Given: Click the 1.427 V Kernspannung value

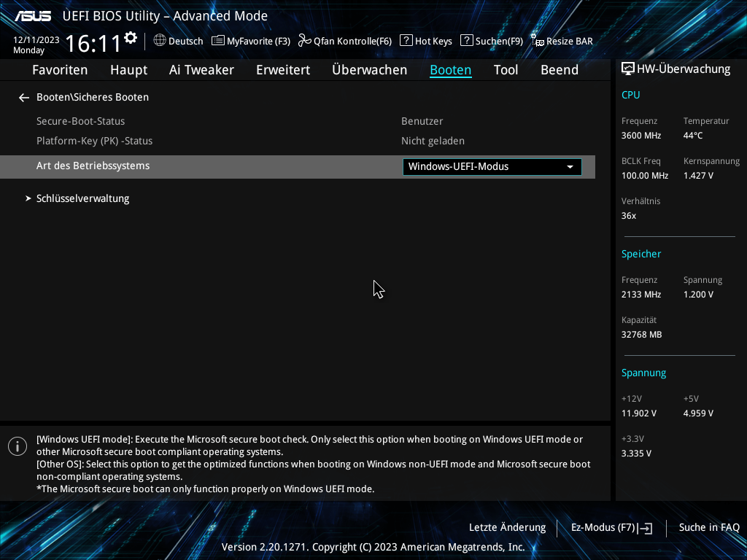Looking at the screenshot, I should click(698, 175).
